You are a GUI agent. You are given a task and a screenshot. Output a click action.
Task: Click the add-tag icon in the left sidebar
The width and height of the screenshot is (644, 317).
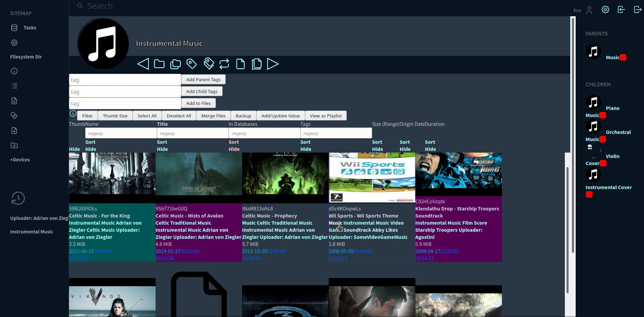[x=14, y=116]
